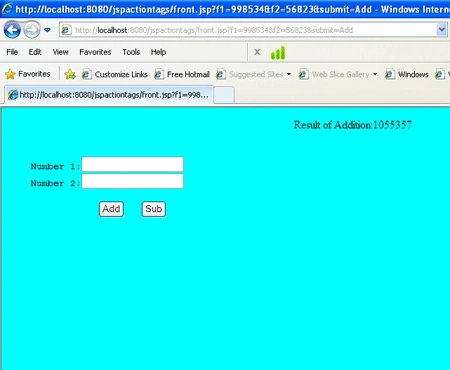Click the Add button

tap(111, 209)
